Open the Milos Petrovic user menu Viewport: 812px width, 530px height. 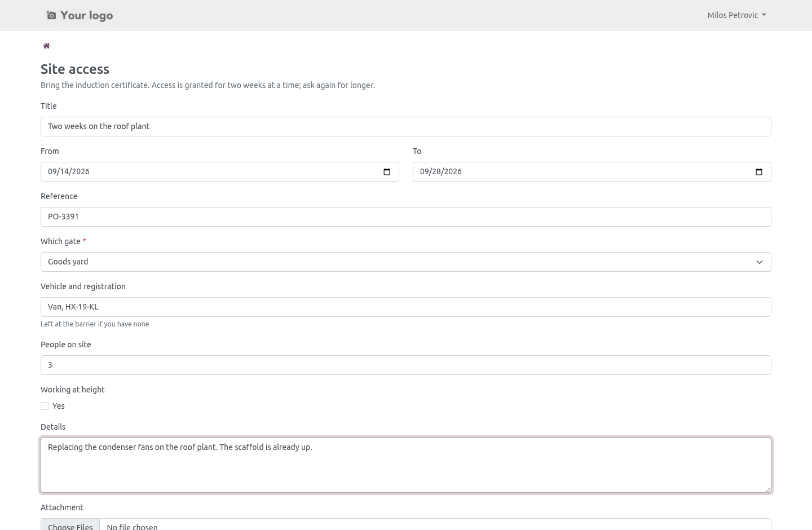tap(736, 15)
